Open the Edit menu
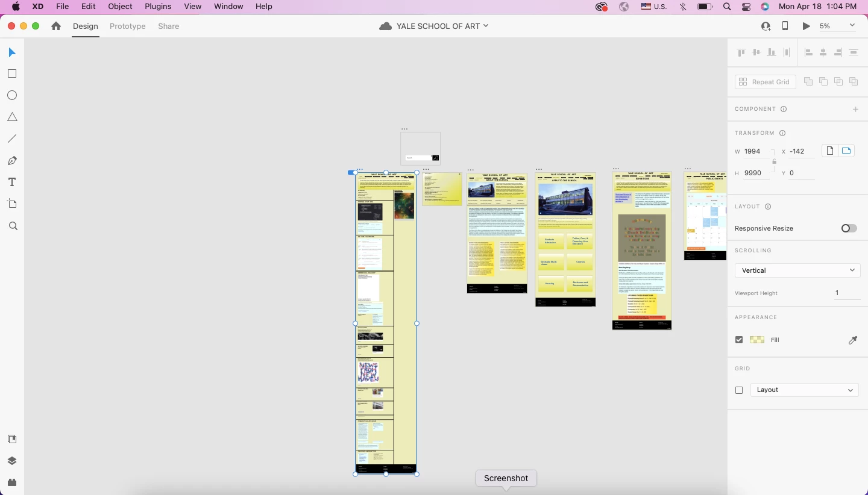Viewport: 868px width, 495px height. [x=89, y=7]
